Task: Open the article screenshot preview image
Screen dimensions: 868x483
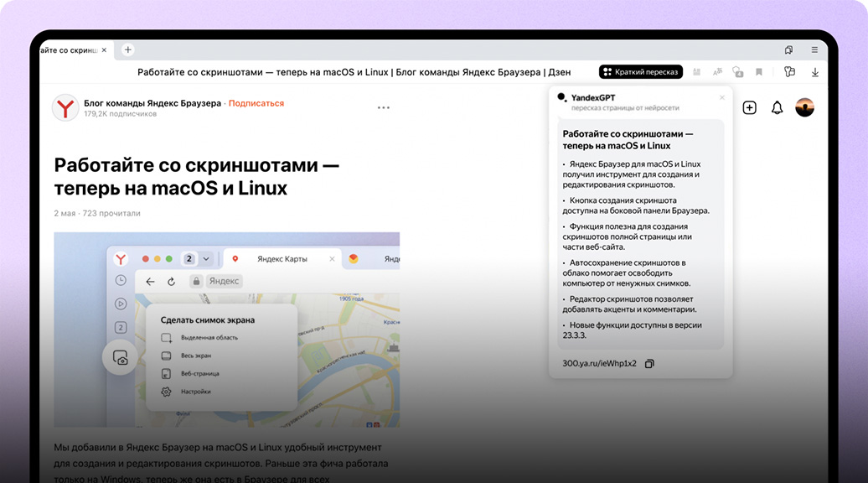Action: 226,330
